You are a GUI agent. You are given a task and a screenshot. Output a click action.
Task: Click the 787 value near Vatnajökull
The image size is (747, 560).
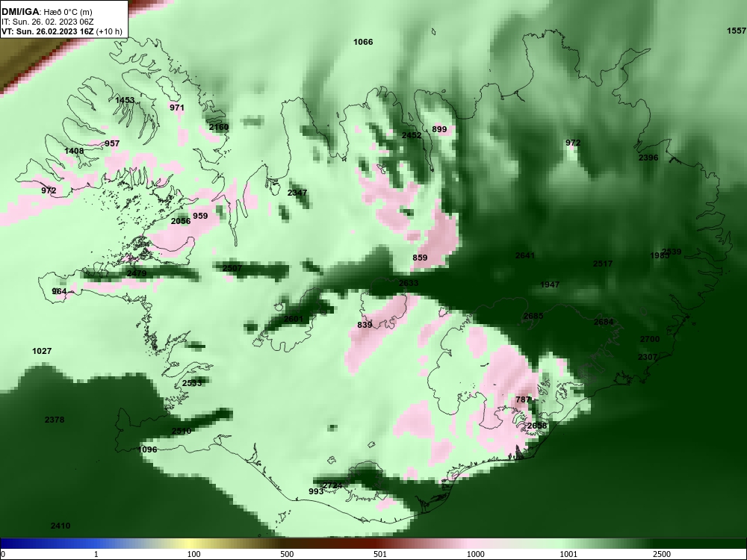tap(523, 399)
